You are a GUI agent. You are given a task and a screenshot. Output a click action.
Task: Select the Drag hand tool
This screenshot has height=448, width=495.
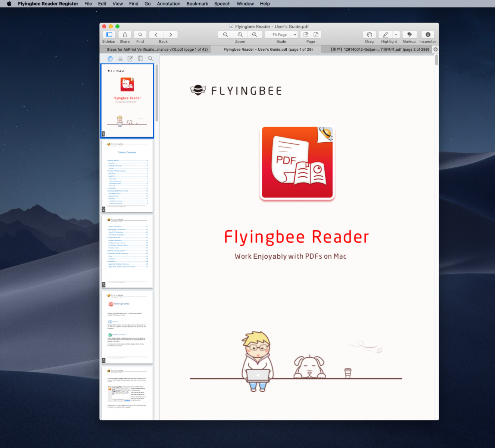tap(369, 35)
